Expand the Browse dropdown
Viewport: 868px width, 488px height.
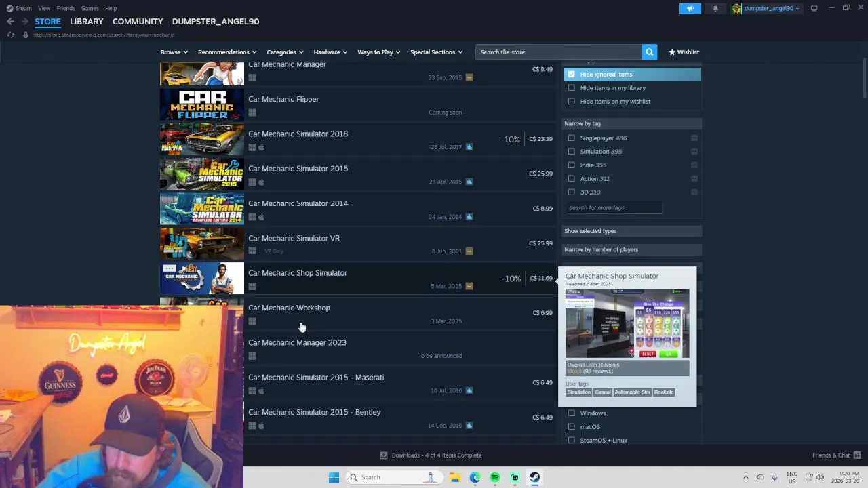[x=174, y=52]
